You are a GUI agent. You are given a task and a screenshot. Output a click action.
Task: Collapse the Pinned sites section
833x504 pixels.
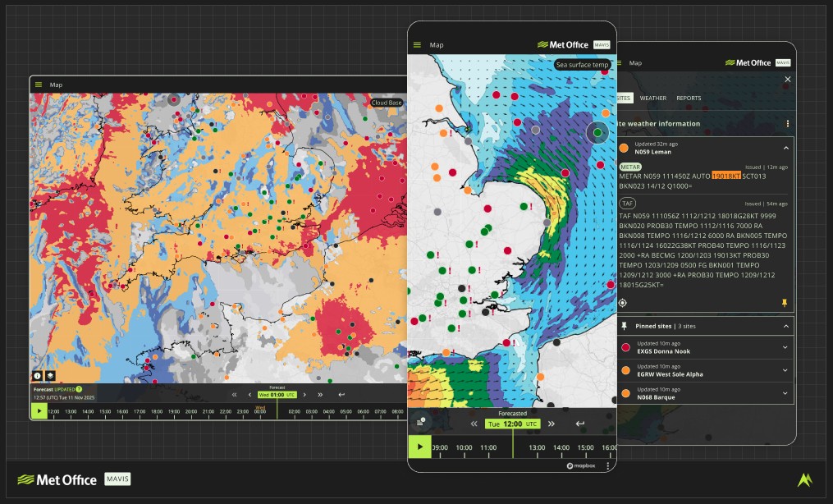(x=785, y=326)
